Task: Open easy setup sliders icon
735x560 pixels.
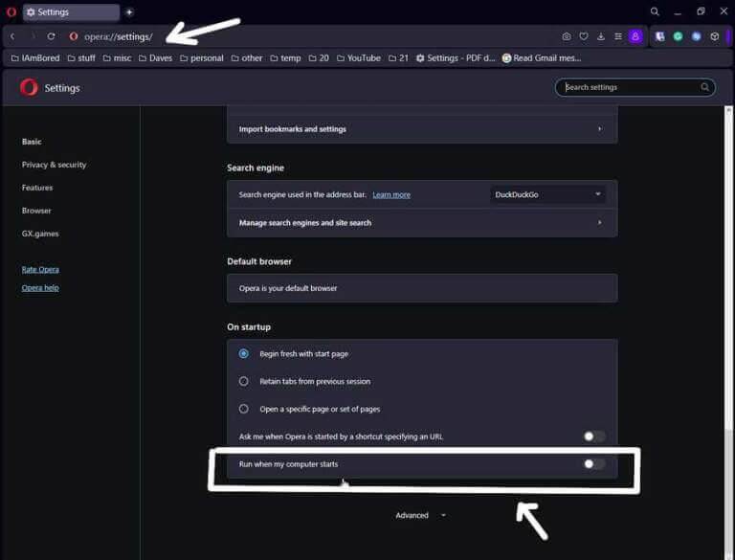Action: 618,36
